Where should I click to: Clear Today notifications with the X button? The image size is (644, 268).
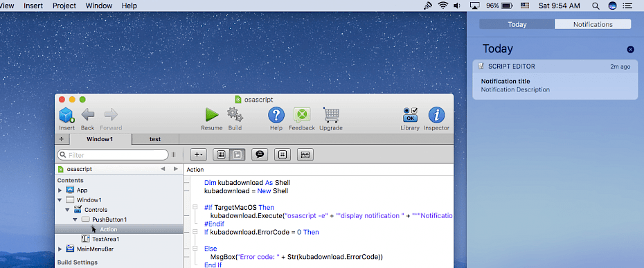pyautogui.click(x=630, y=49)
